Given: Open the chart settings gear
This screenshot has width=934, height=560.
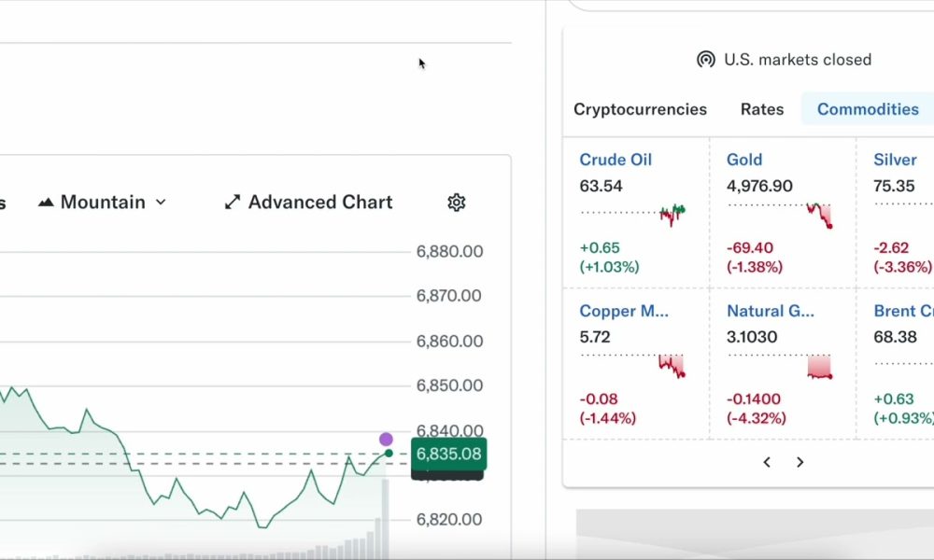Looking at the screenshot, I should click(457, 202).
